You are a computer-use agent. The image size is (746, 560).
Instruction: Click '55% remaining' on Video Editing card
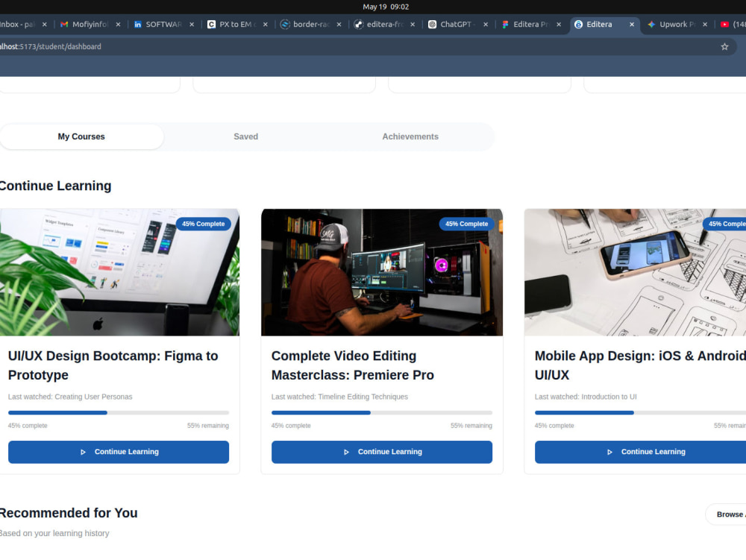(x=471, y=426)
